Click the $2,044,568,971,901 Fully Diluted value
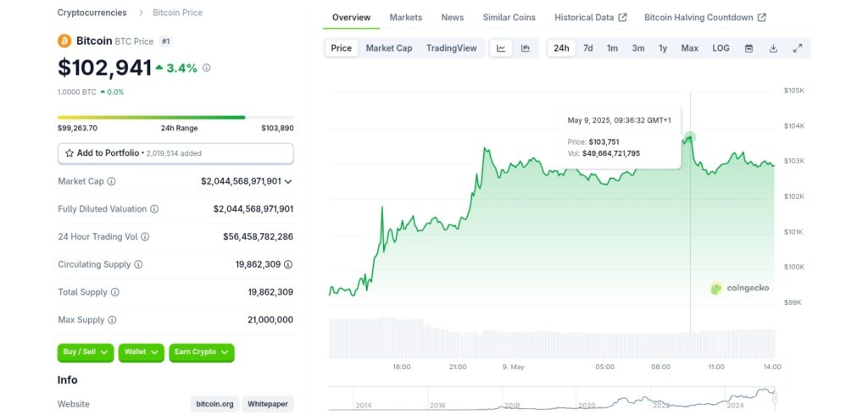868x415 pixels. pyautogui.click(x=253, y=209)
